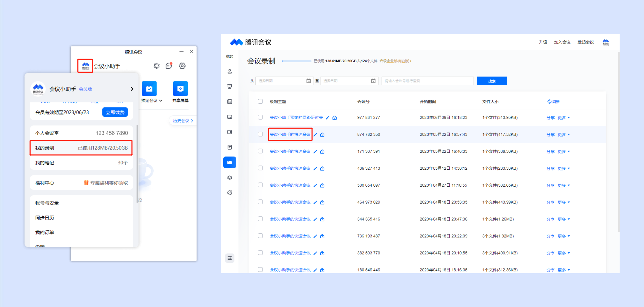The width and height of the screenshot is (644, 307).
Task: Open the sidebar person profile icon
Action: (230, 71)
